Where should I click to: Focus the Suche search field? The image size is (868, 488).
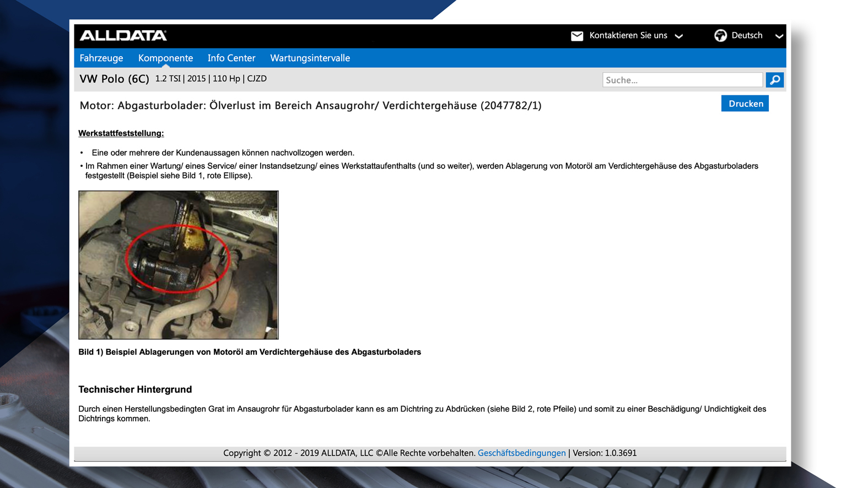click(682, 80)
